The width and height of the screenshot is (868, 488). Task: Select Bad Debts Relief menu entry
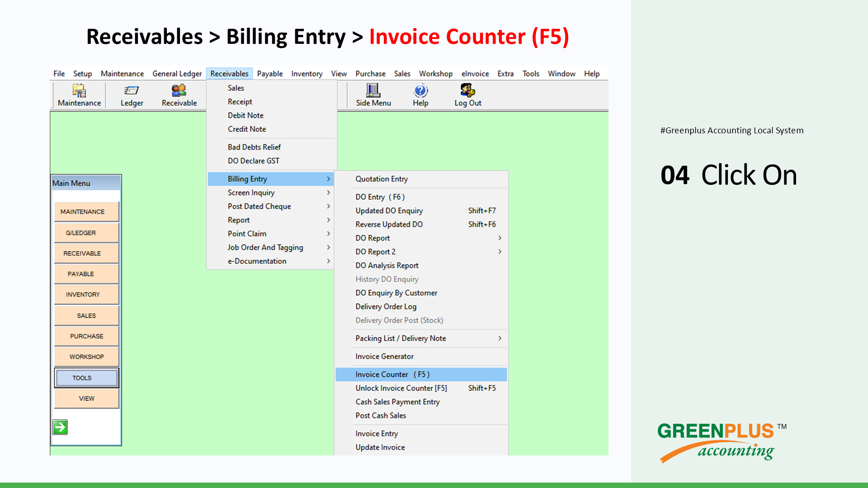(x=271, y=147)
